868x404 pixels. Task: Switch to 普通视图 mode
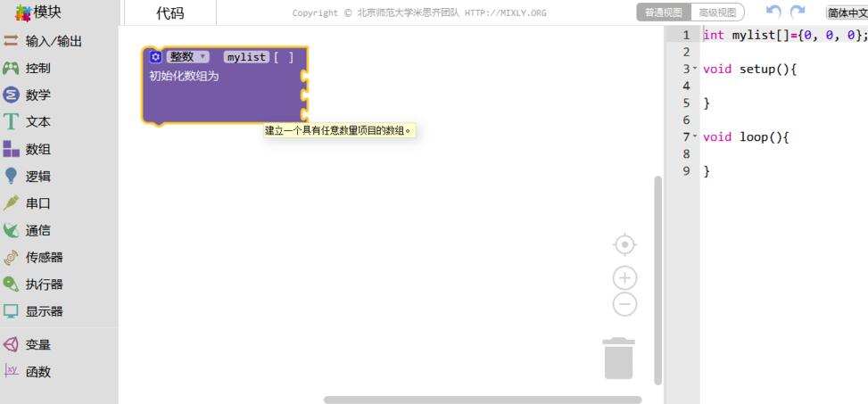coord(664,12)
